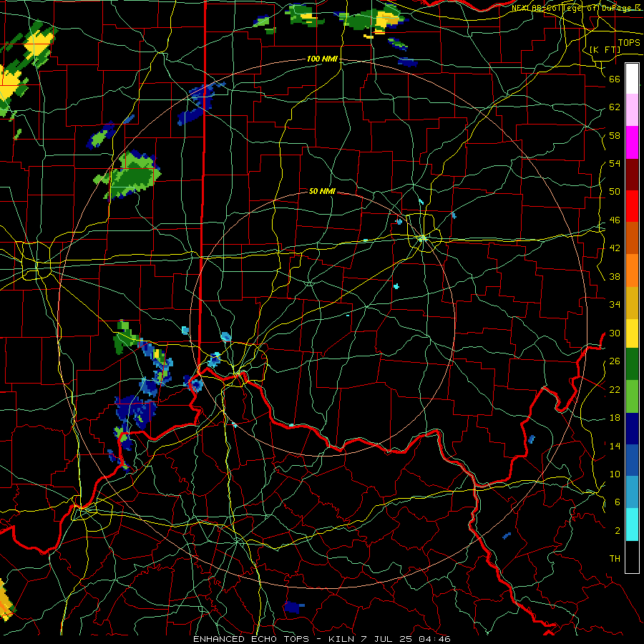Click the Enhanced Echo Tops KILN timestamp caption

point(322,639)
